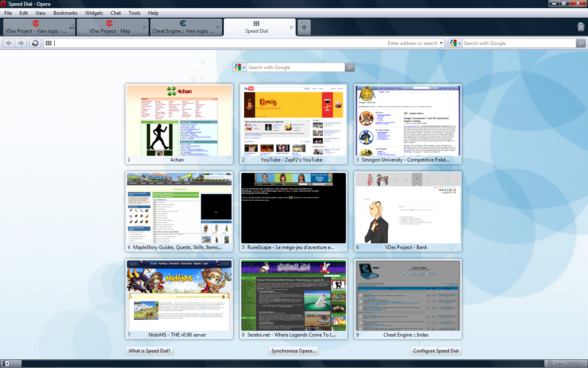The width and height of the screenshot is (588, 368).
Task: Close the VDex Project - Map tab
Action: [x=144, y=27]
